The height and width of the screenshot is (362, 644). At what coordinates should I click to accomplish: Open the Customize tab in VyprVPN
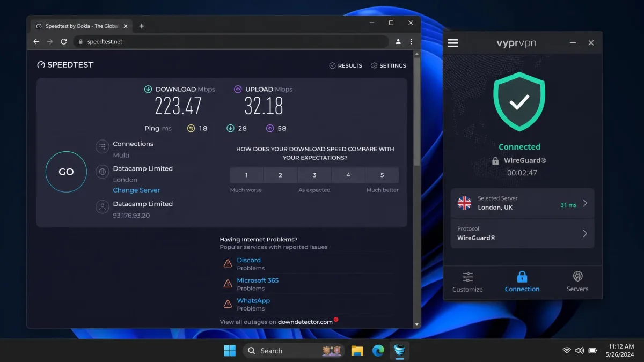[467, 282]
